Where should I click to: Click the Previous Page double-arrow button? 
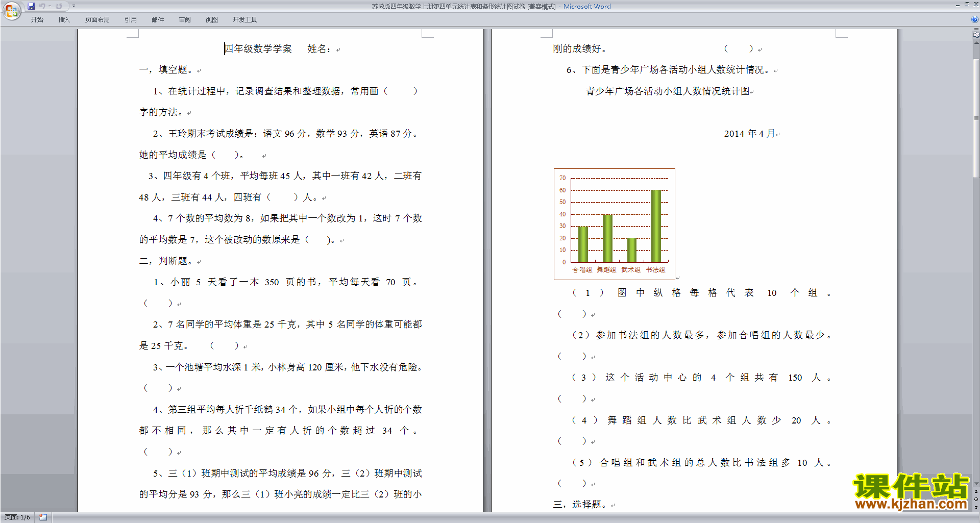pyautogui.click(x=976, y=491)
